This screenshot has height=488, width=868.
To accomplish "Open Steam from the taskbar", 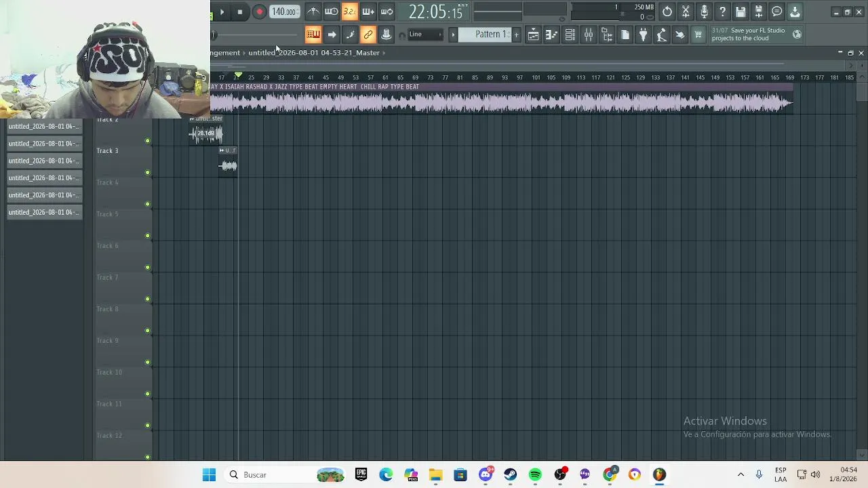I will coord(510,474).
